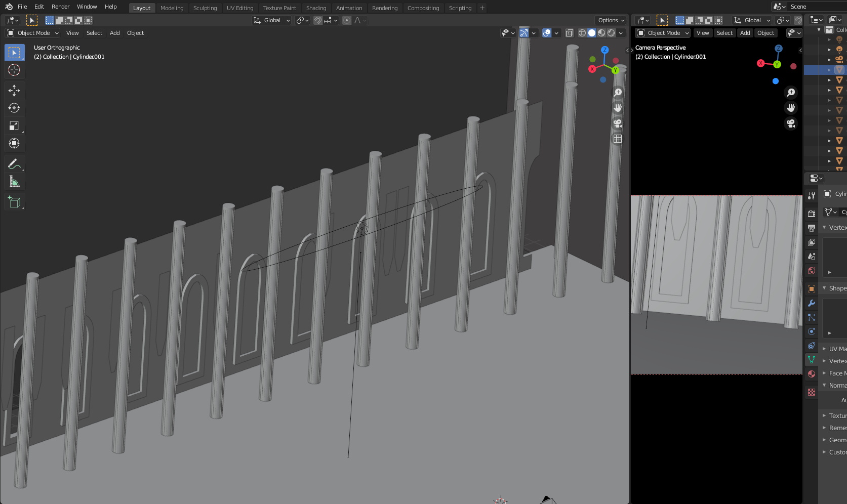847x504 pixels.
Task: Activate the Scale tool
Action: click(14, 126)
